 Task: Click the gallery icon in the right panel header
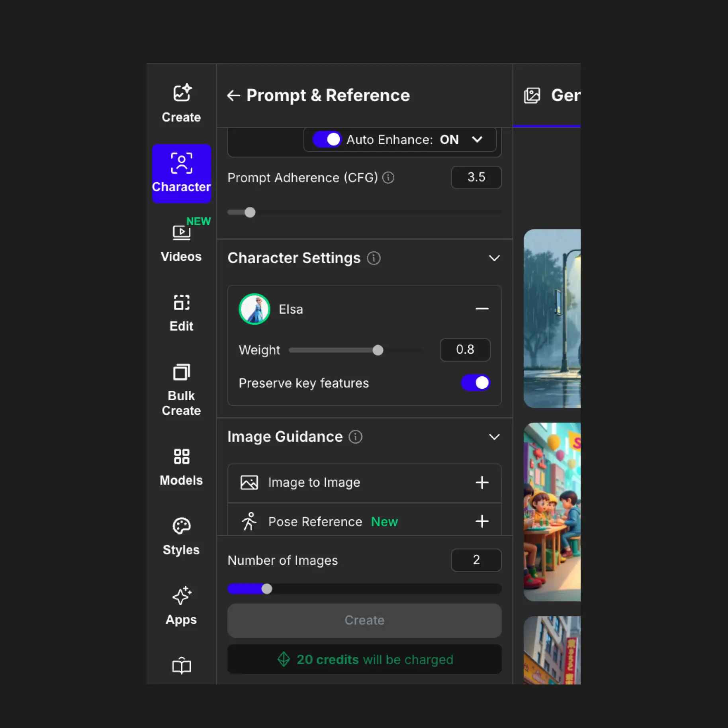pyautogui.click(x=532, y=96)
